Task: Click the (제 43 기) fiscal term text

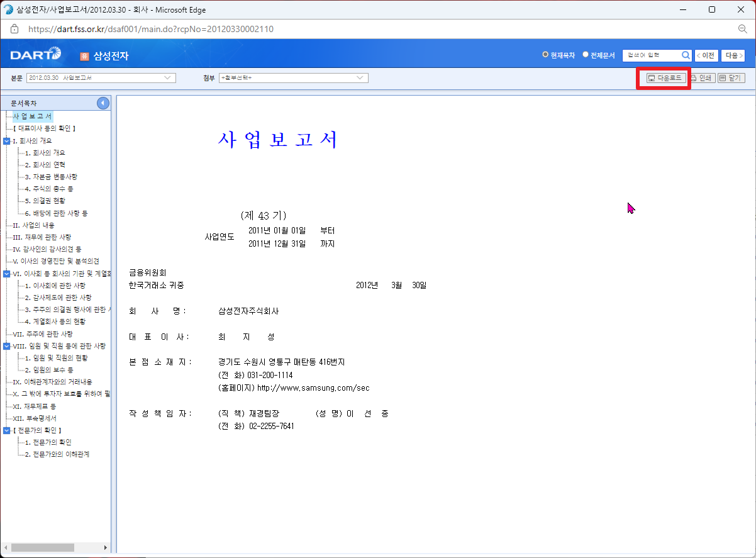Action: [x=264, y=215]
